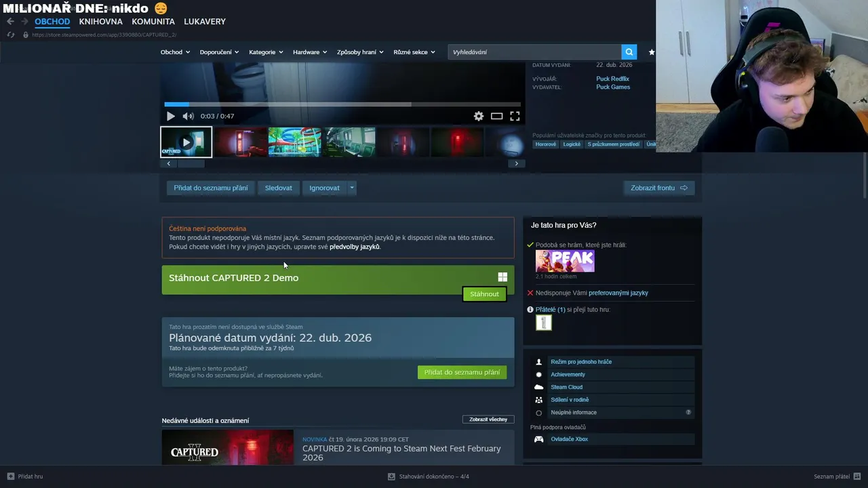This screenshot has height=488, width=868.
Task: Click the Windows platform icon
Action: [x=502, y=277]
